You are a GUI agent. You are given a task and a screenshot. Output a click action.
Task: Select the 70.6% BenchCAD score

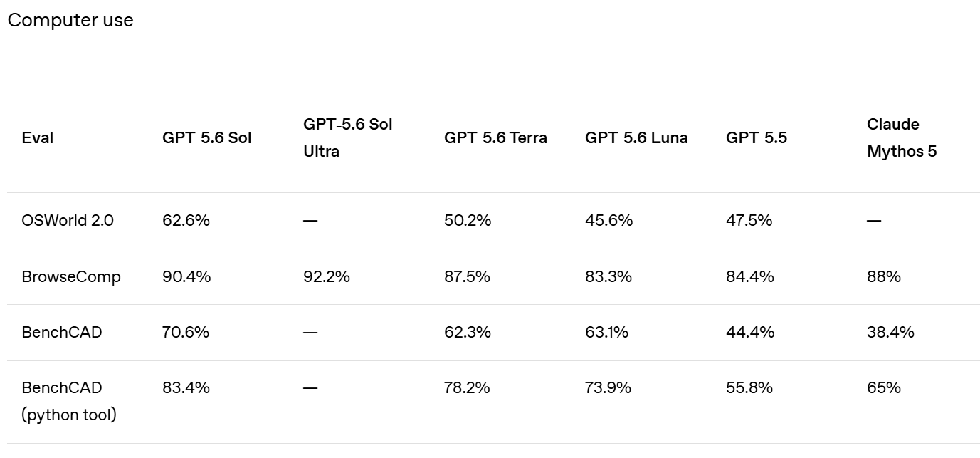pos(186,332)
